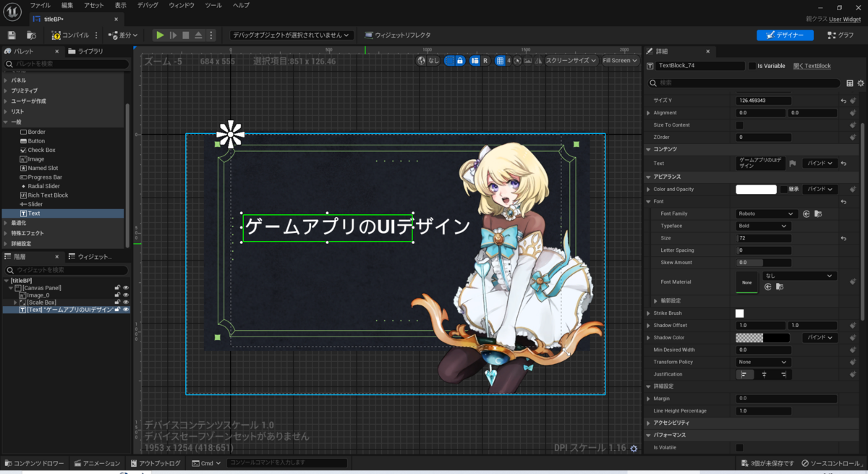Enable the Size To Content checkbox

739,125
